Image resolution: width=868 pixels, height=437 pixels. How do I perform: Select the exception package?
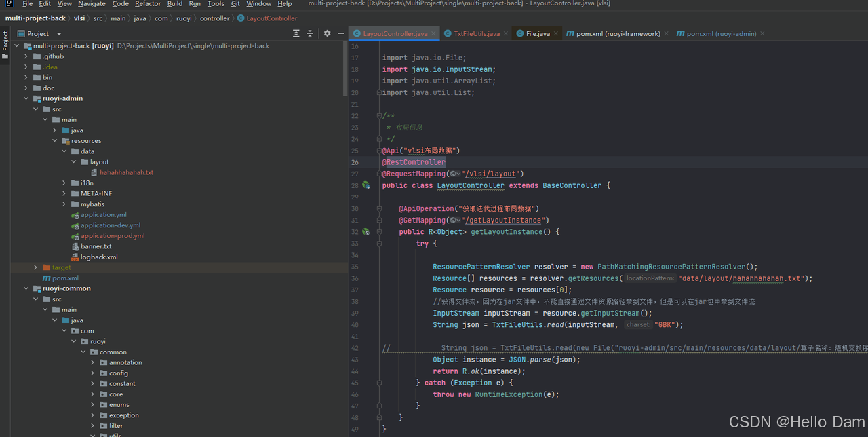tap(123, 415)
